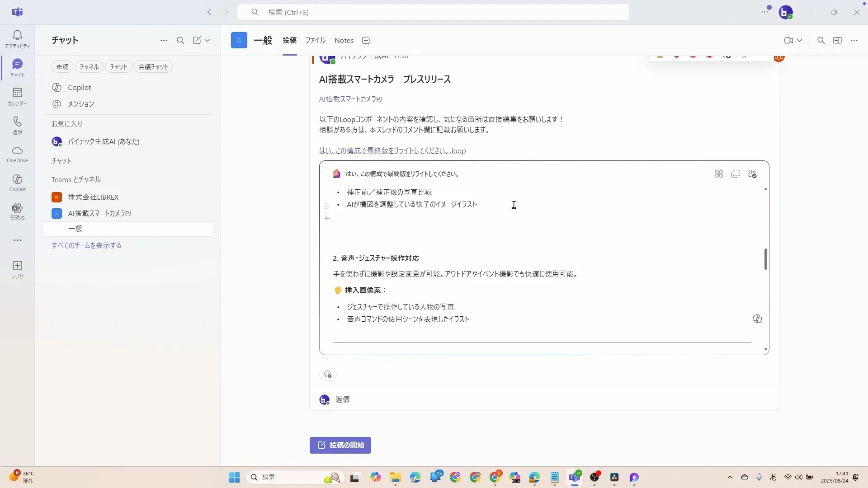This screenshot has width=868, height=488.
Task: Add a reaction below the Loop message
Action: tap(327, 374)
